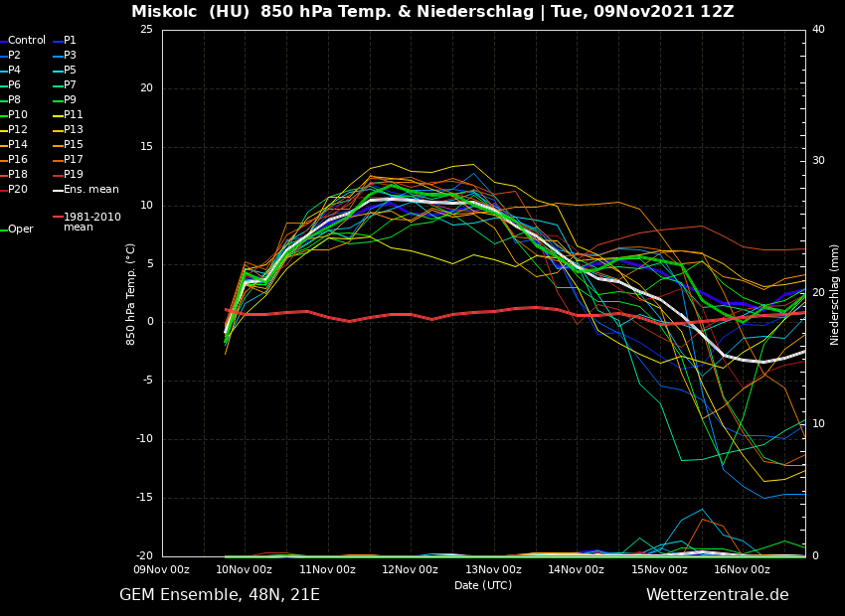Click the Niederschlag (mm) axis label

[835, 294]
